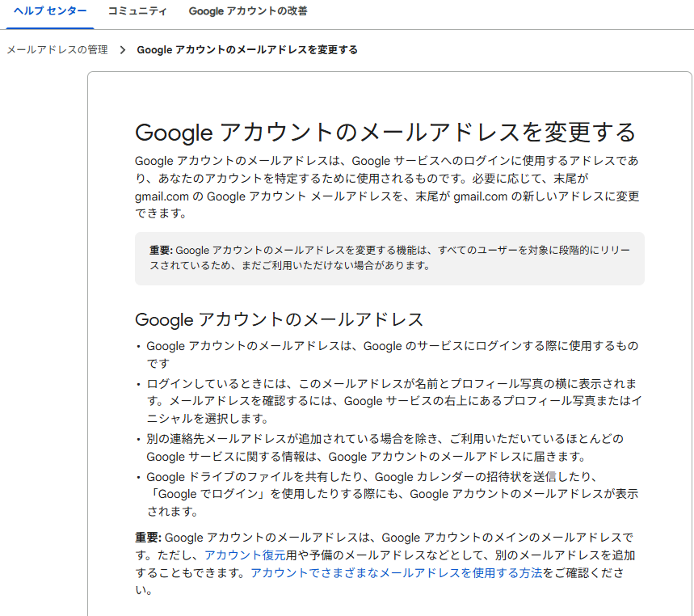Follow the アカウントでさまざまなメールアドレスを使用する方法 link
This screenshot has width=694, height=616.
tap(396, 573)
